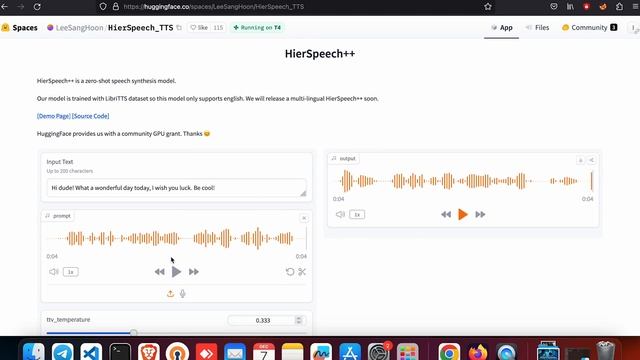Rewind the prompt audio
This screenshot has height=360, width=640.
point(160,272)
